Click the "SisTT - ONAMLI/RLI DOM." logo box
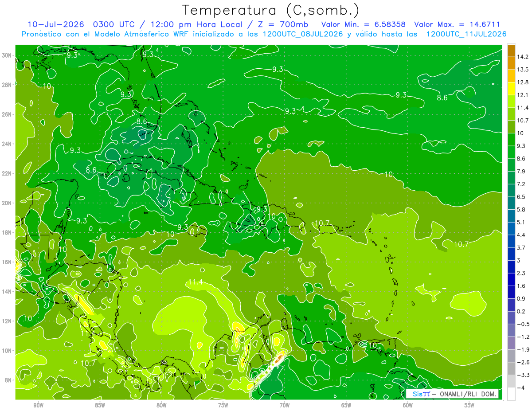 (x=452, y=394)
